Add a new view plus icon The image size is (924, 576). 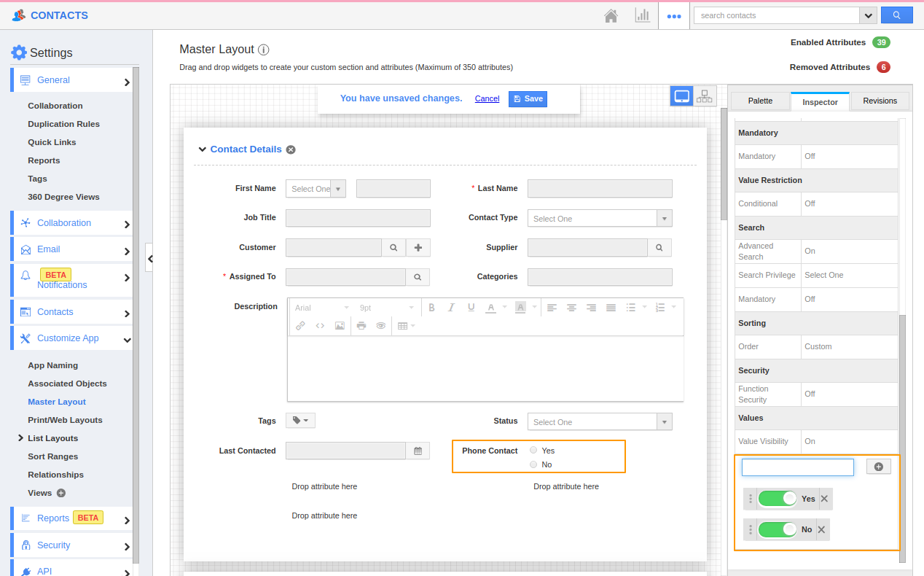tap(61, 493)
